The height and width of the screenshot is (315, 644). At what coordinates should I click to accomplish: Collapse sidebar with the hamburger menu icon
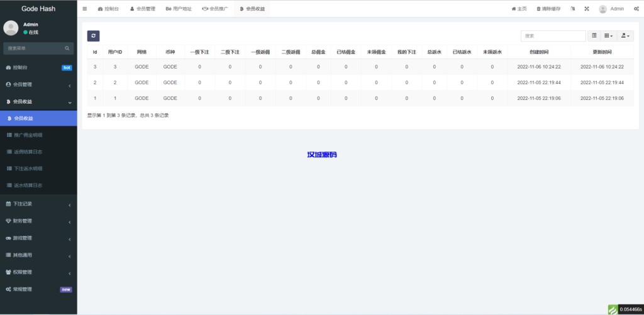85,9
